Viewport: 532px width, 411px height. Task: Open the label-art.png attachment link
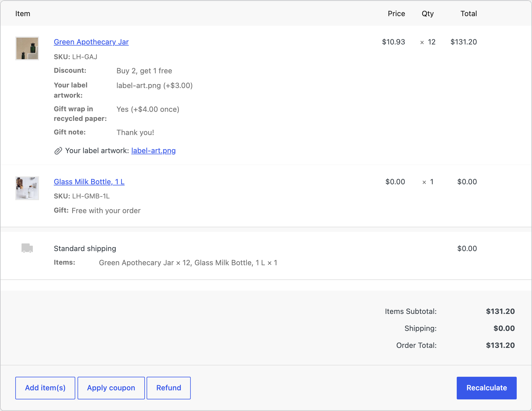coord(153,151)
